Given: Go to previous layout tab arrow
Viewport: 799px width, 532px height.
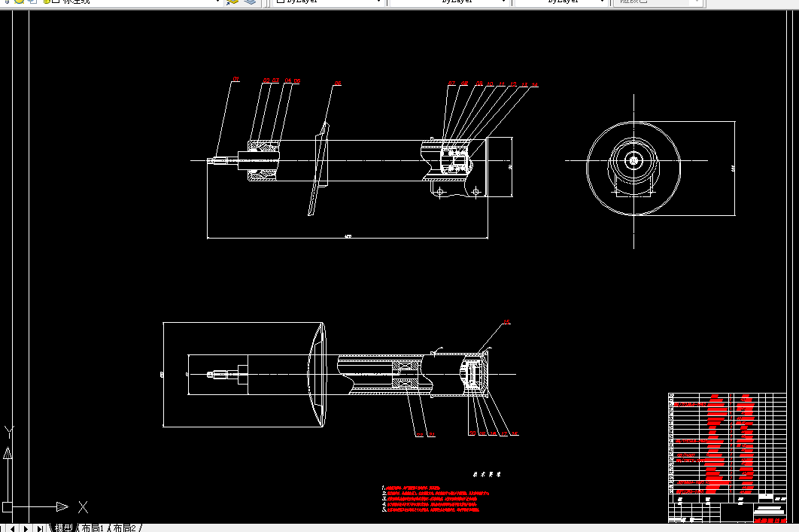Looking at the screenshot, I should click(x=13, y=528).
